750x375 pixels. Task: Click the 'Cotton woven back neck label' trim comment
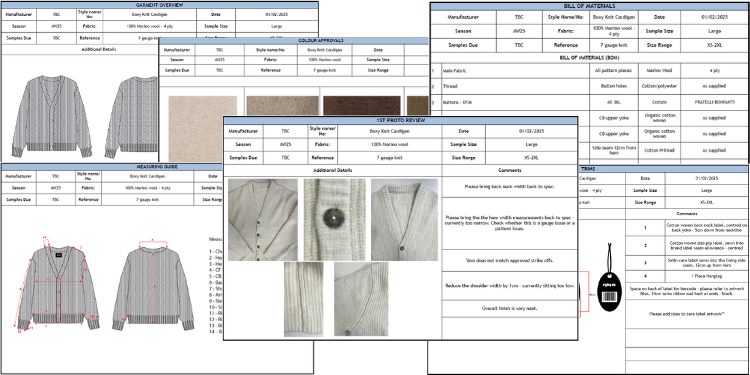click(x=706, y=227)
